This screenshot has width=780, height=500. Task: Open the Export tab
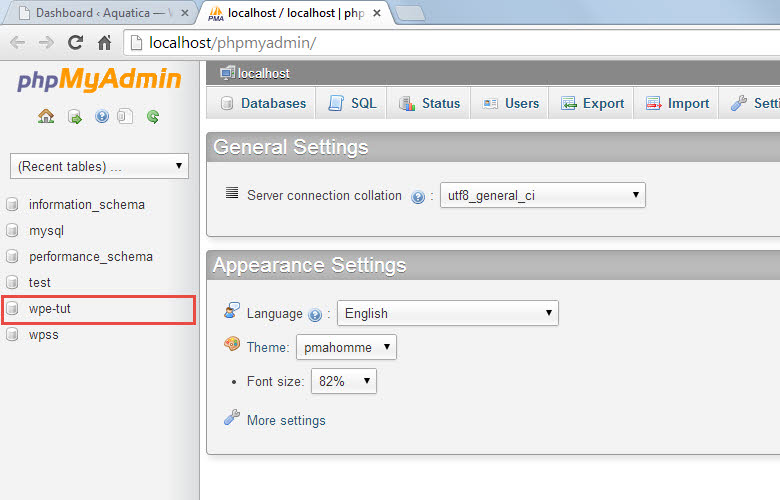591,103
